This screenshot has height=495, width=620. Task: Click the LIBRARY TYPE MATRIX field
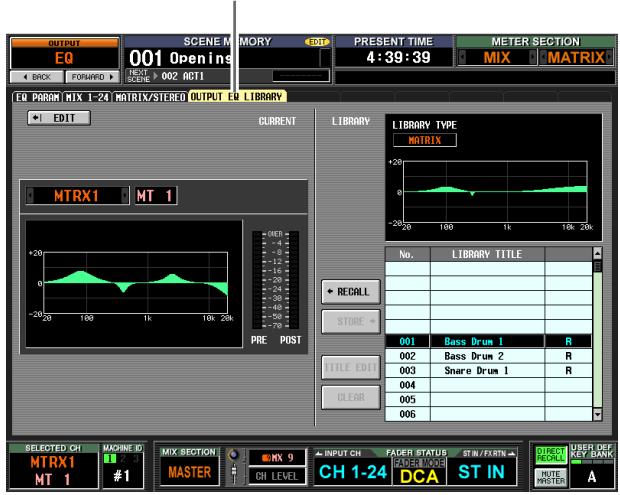[425, 140]
